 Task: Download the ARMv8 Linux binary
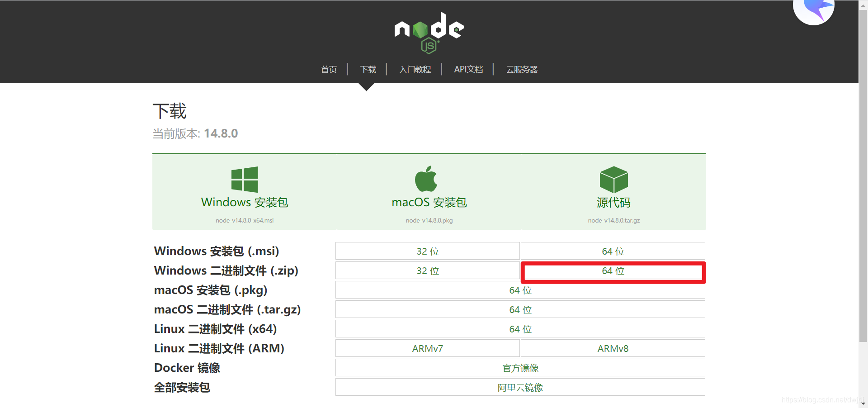click(x=613, y=348)
